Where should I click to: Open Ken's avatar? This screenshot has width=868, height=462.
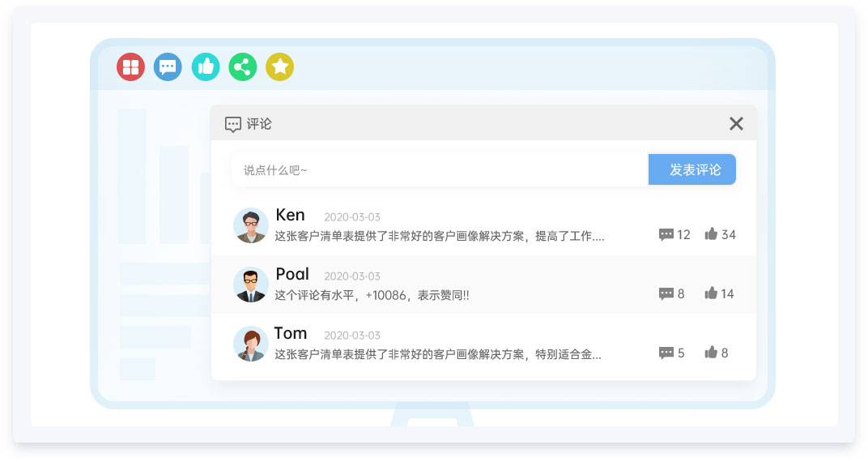[x=251, y=225]
